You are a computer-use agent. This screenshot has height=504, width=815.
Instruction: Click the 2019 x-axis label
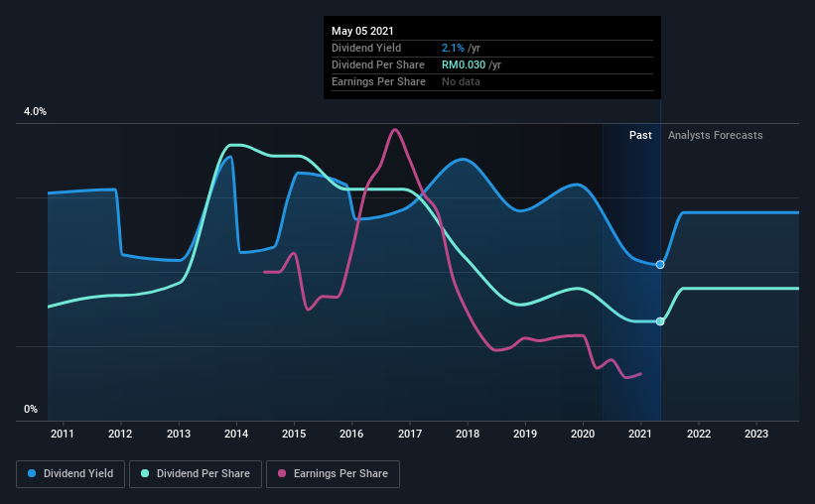click(525, 434)
